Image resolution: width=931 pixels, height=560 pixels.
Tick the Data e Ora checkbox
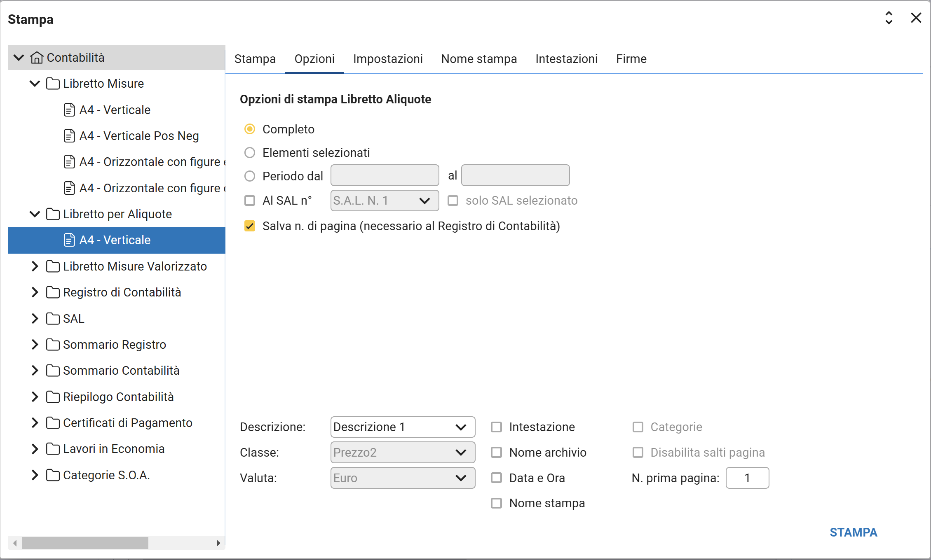pos(497,478)
